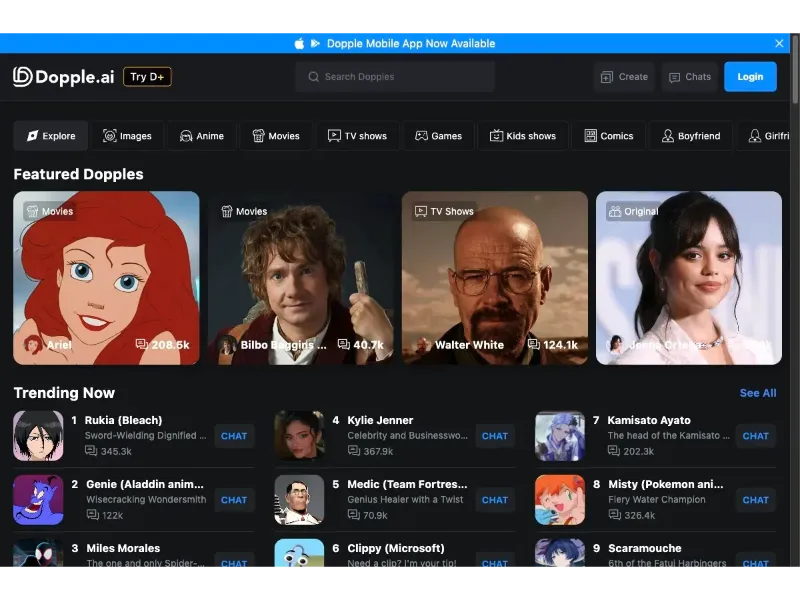Screen dimensions: 800x600
Task: Click the magnifier icon in search bar
Action: click(x=314, y=77)
